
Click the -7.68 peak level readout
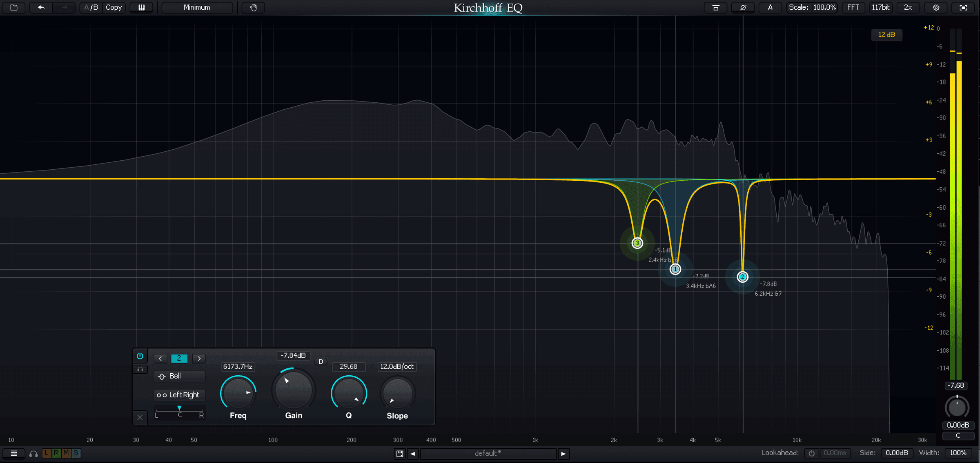(956, 385)
